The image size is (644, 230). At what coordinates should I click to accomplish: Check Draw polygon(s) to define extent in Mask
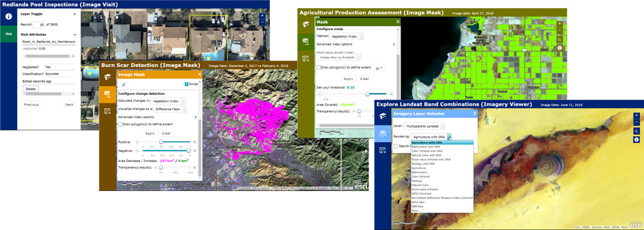[x=319, y=68]
